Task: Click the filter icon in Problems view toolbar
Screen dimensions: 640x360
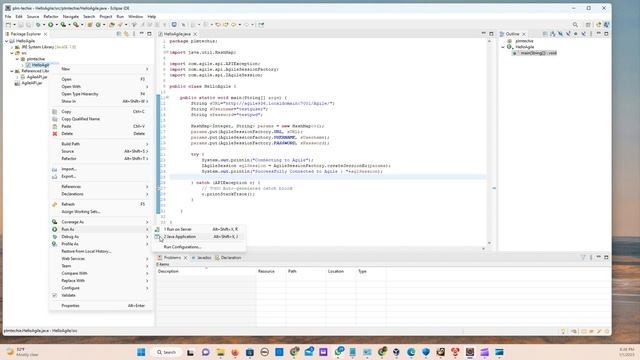Action: (x=583, y=257)
